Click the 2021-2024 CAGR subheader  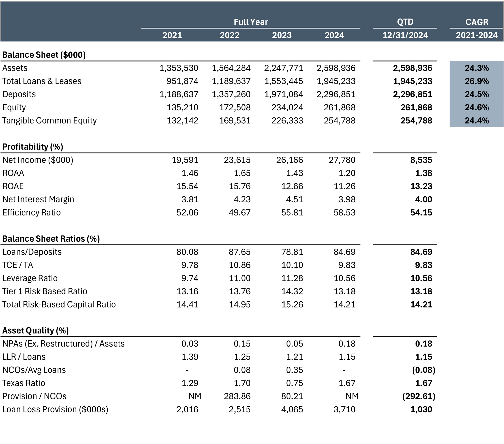pos(477,35)
